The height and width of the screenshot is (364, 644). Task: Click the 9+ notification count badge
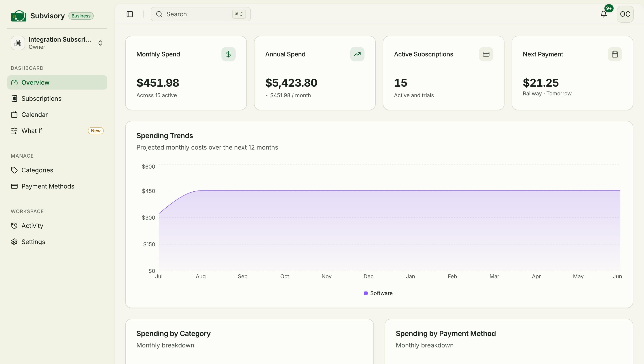pos(609,8)
